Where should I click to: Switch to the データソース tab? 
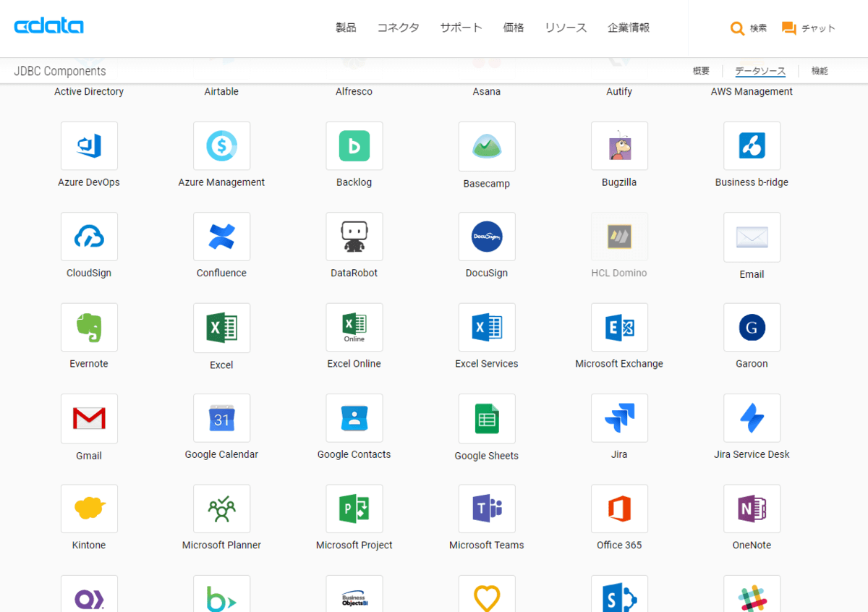click(760, 71)
